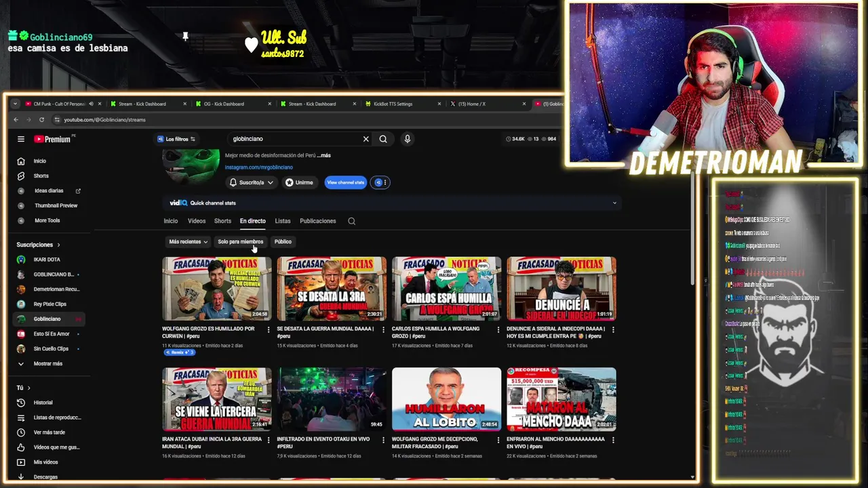Click Remix badge under Curwen video

tap(180, 352)
